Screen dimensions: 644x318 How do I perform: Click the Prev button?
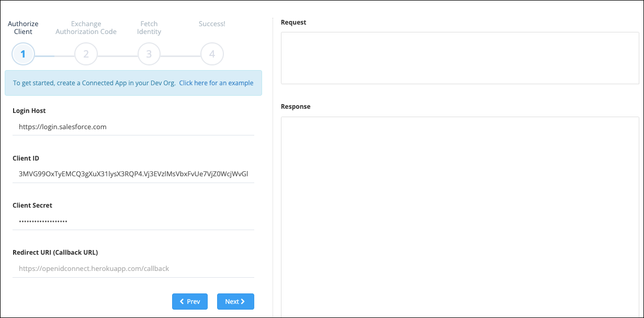(190, 301)
